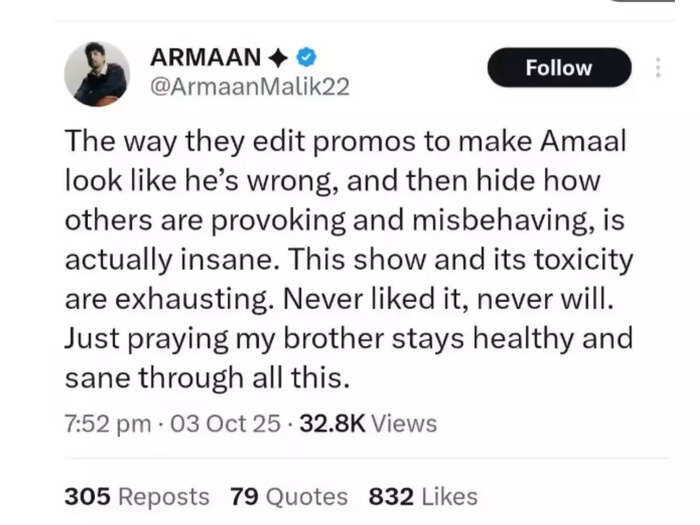Click the name 'Amaal' in the tweet
Screen dimensions: 700x525
583,141
